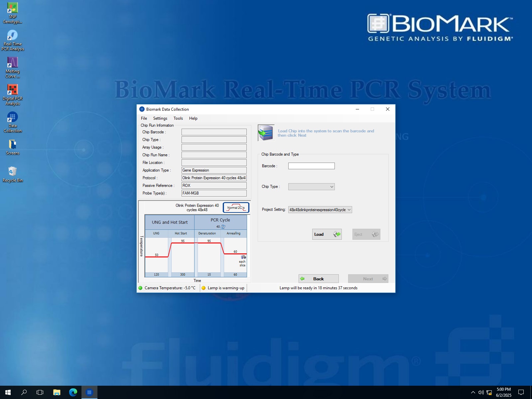The image size is (532, 399).
Task: Click the yellow lamp warming-up indicator
Action: click(204, 288)
